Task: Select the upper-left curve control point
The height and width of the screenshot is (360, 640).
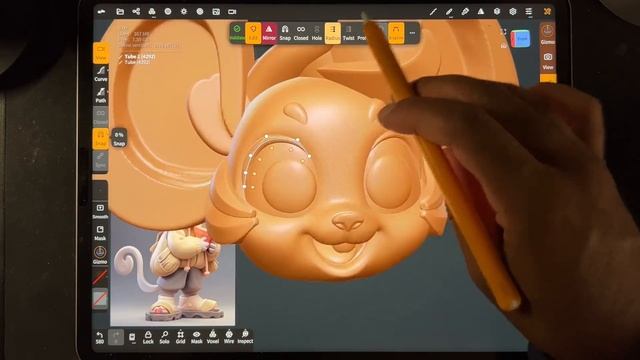Action: point(267,136)
